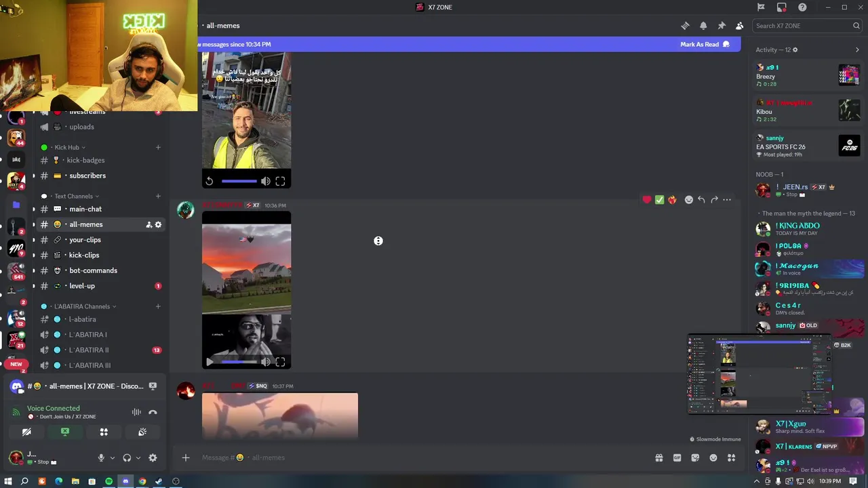This screenshot has height=488, width=868.
Task: Collapse the L'ABATIRA Channels category
Action: (85, 306)
